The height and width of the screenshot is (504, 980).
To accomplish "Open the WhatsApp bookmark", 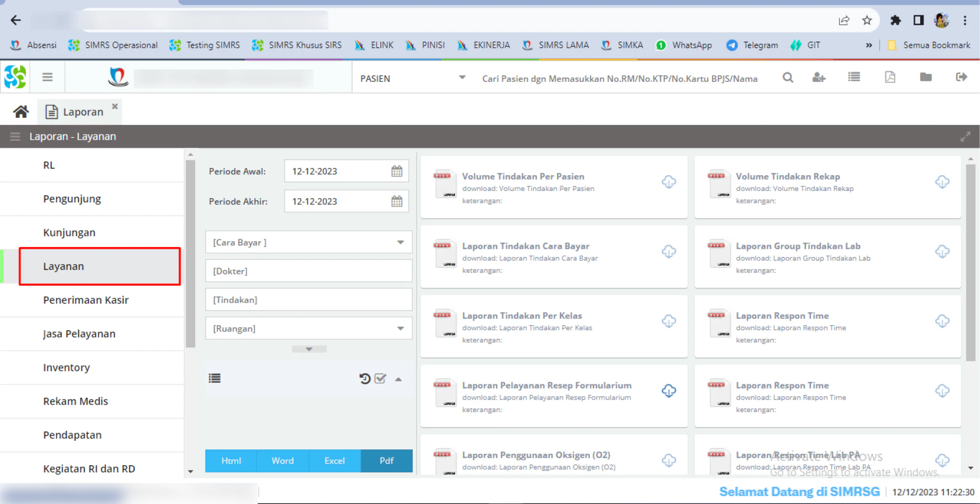I will (x=684, y=45).
